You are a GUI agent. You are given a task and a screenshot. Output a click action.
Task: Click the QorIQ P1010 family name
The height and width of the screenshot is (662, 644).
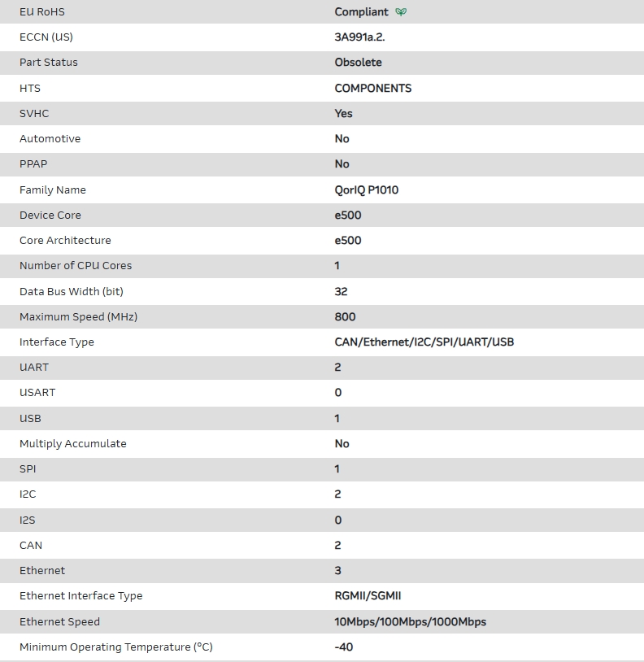[367, 189]
